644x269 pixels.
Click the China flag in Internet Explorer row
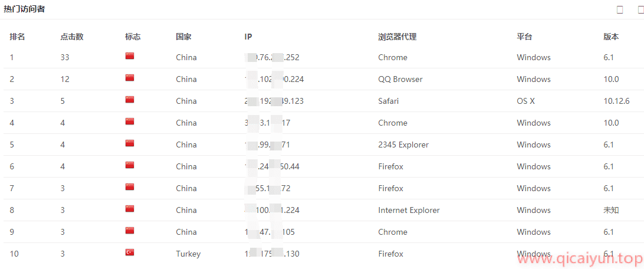130,209
